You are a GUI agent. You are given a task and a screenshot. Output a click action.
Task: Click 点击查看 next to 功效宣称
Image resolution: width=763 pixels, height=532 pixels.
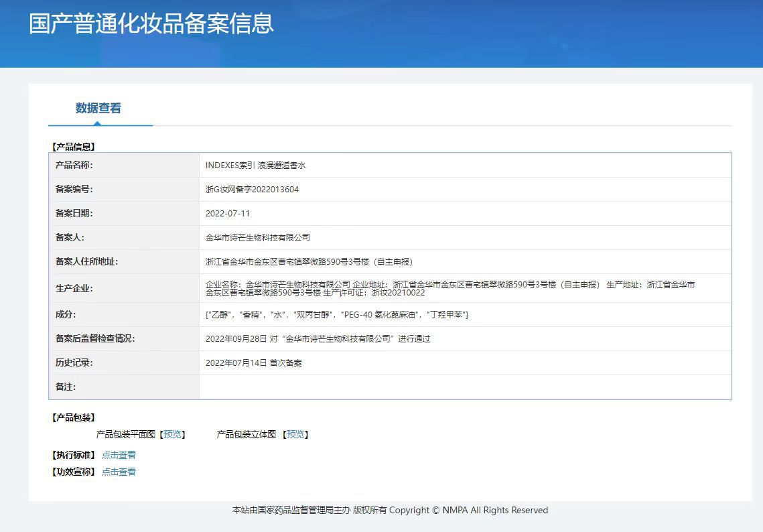119,472
